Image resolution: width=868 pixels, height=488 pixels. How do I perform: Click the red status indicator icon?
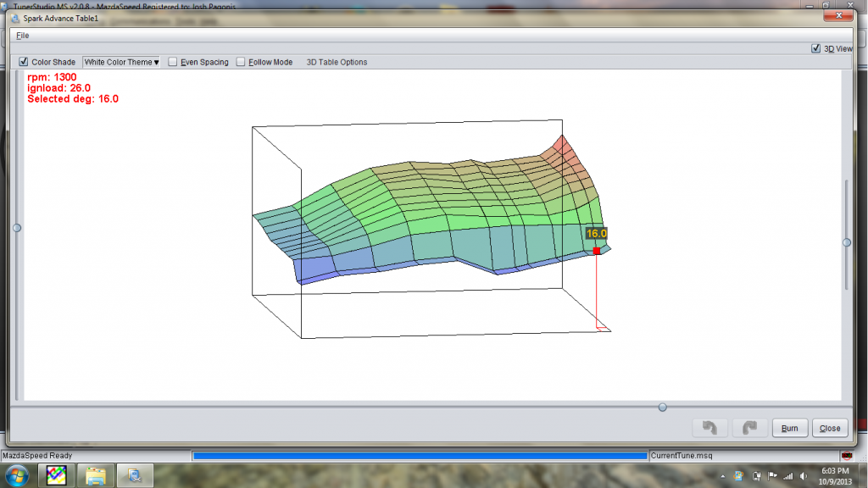tap(845, 455)
